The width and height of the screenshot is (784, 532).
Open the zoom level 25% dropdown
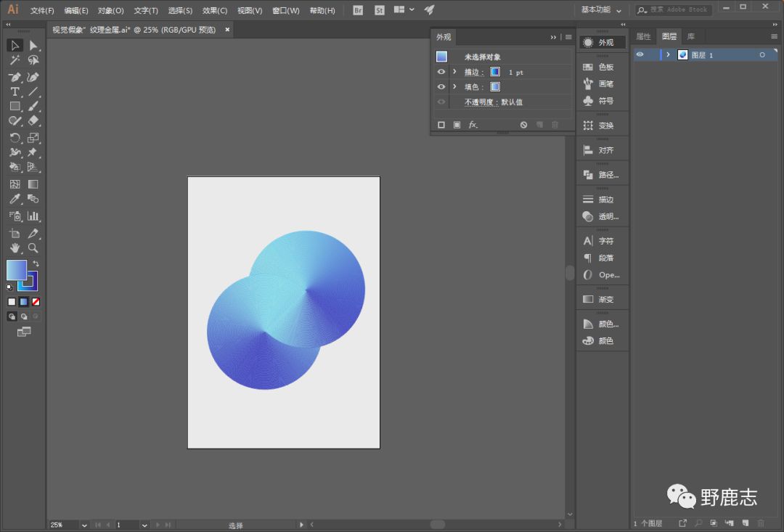84,525
